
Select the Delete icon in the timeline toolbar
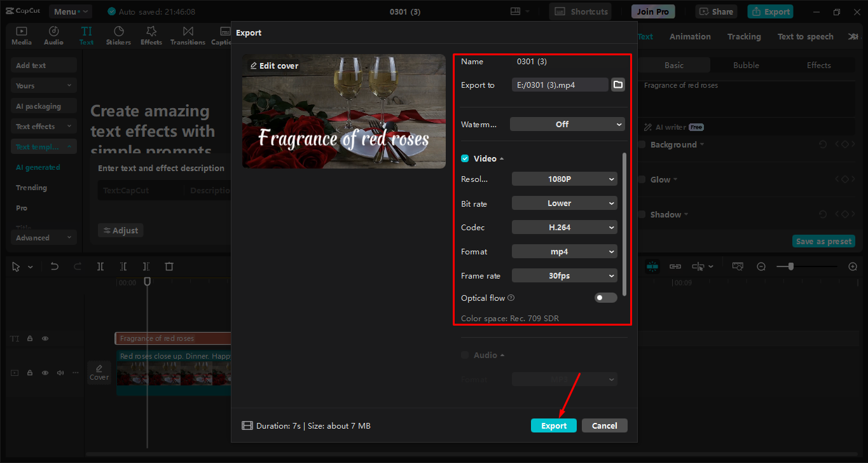pos(169,266)
